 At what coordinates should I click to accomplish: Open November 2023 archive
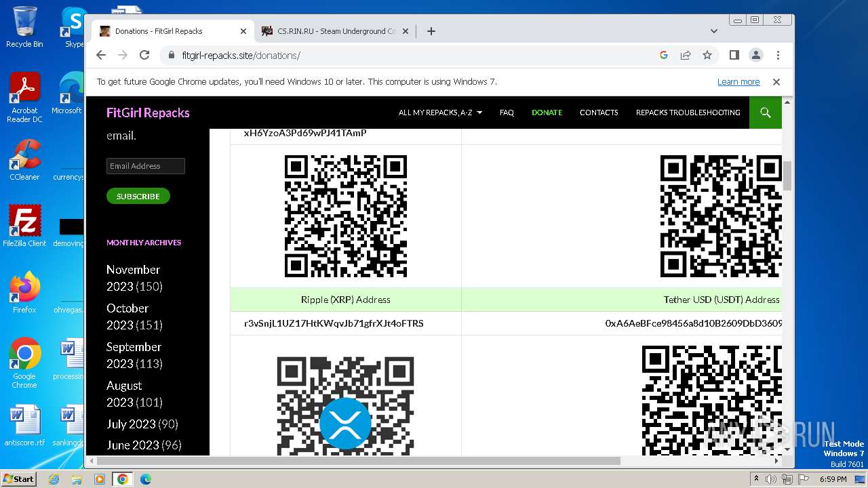click(134, 278)
